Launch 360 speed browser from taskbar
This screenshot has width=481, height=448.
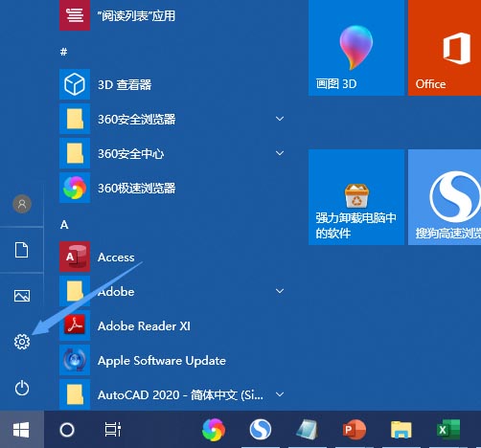pos(214,430)
